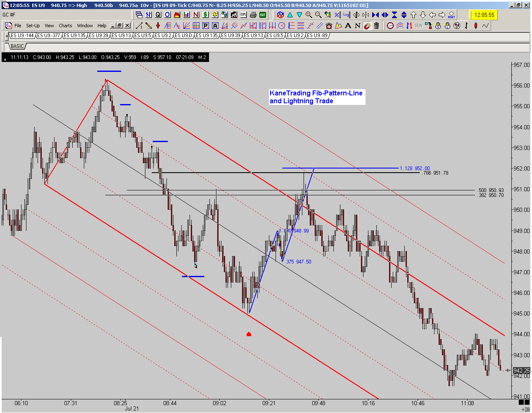Toggle the padlock marked L
532x413 pixels.
[447, 26]
